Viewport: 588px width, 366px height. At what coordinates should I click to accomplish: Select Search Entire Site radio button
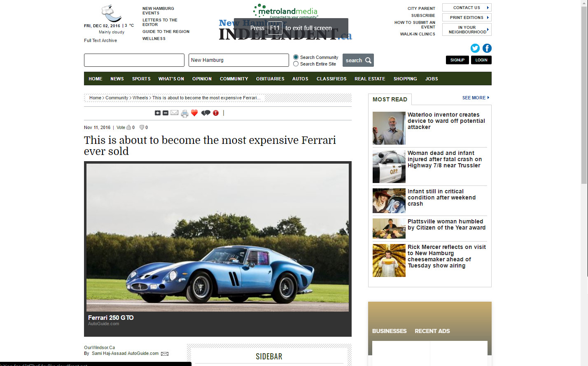[296, 64]
